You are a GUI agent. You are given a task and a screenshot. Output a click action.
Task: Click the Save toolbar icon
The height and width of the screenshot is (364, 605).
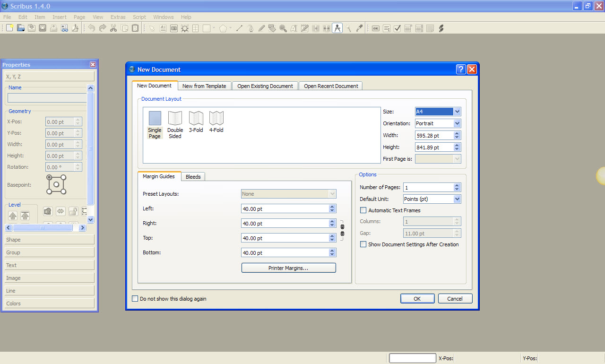point(31,28)
